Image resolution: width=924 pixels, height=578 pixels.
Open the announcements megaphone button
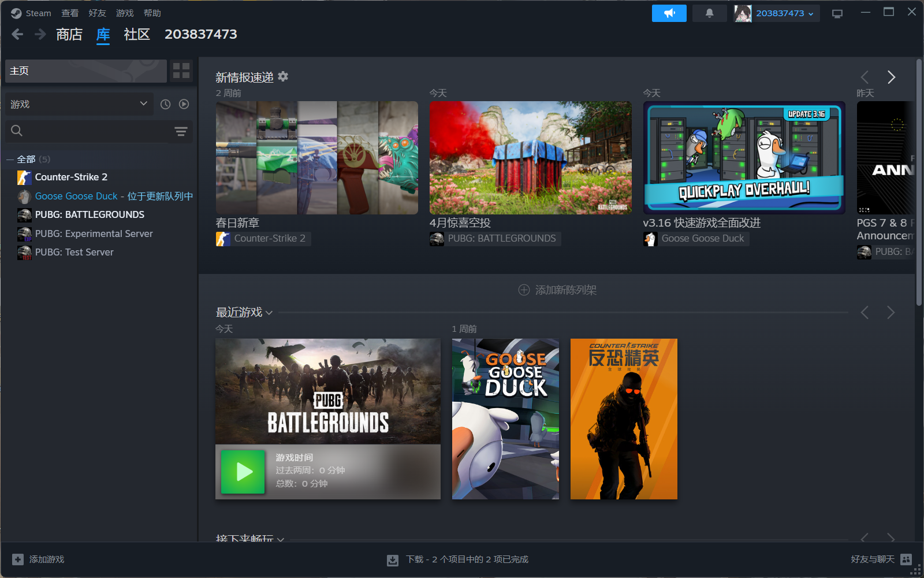[x=669, y=13]
